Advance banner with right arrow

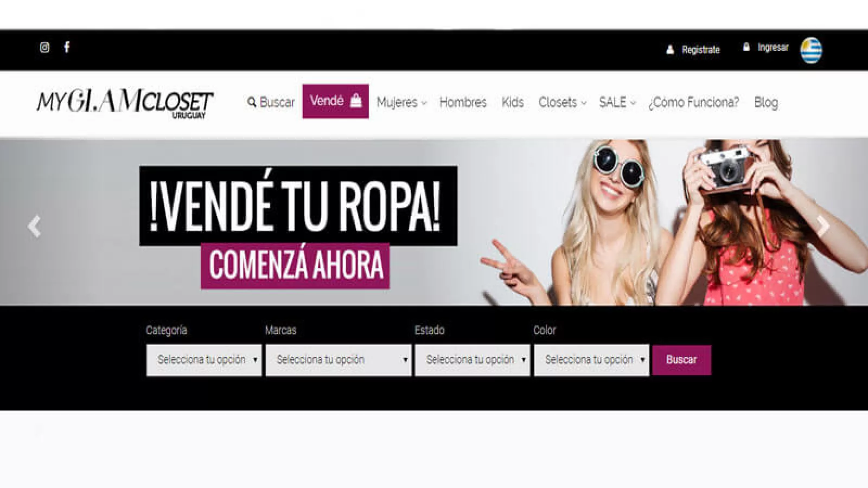[x=823, y=226]
